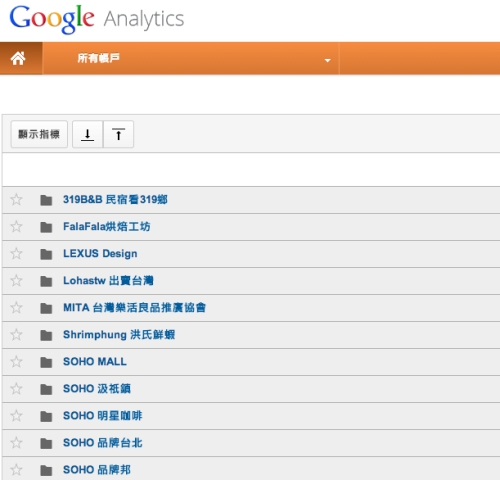Image resolution: width=500 pixels, height=480 pixels.
Task: Toggle the star for SOHO 汲祇鎮
Action: (16, 389)
